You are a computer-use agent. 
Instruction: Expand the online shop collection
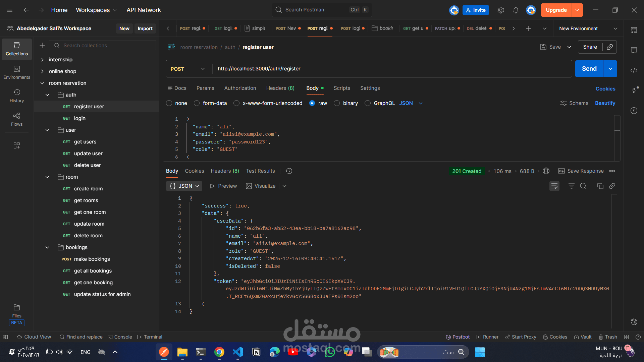pyautogui.click(x=42, y=71)
